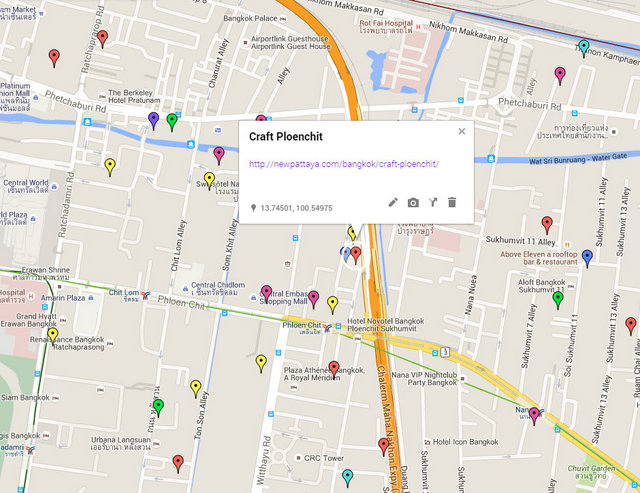The height and width of the screenshot is (493, 640).
Task: Select the green pin beside the purple pin
Action: click(172, 122)
